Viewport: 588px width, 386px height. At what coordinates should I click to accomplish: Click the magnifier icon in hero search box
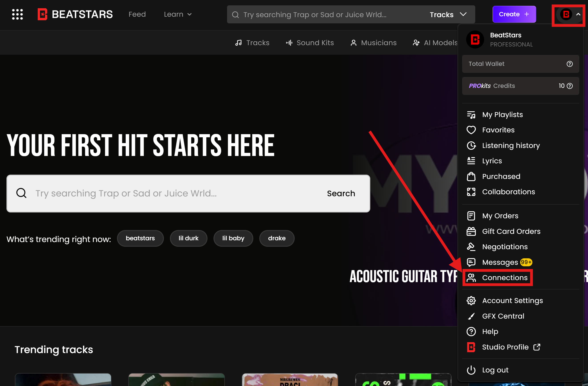[x=21, y=193]
